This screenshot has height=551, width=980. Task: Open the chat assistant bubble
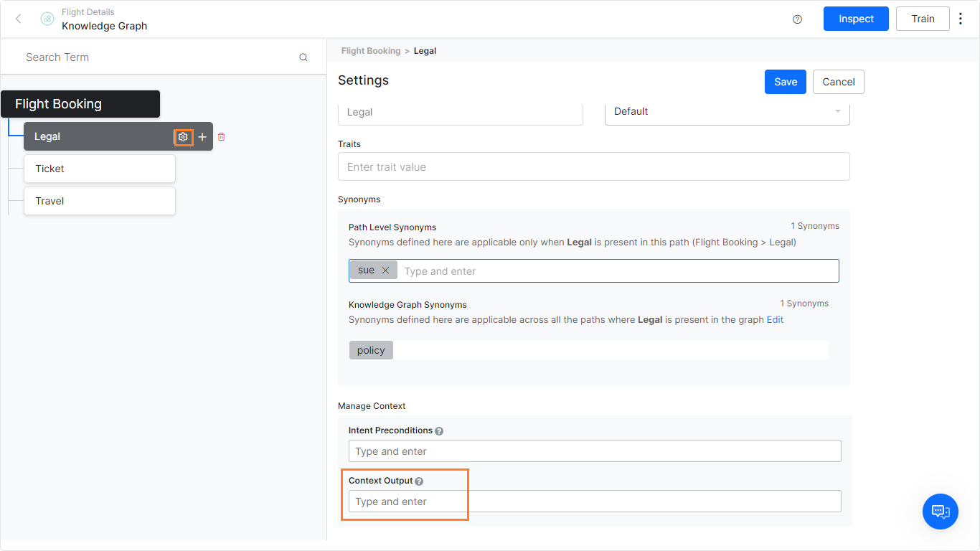pyautogui.click(x=940, y=512)
